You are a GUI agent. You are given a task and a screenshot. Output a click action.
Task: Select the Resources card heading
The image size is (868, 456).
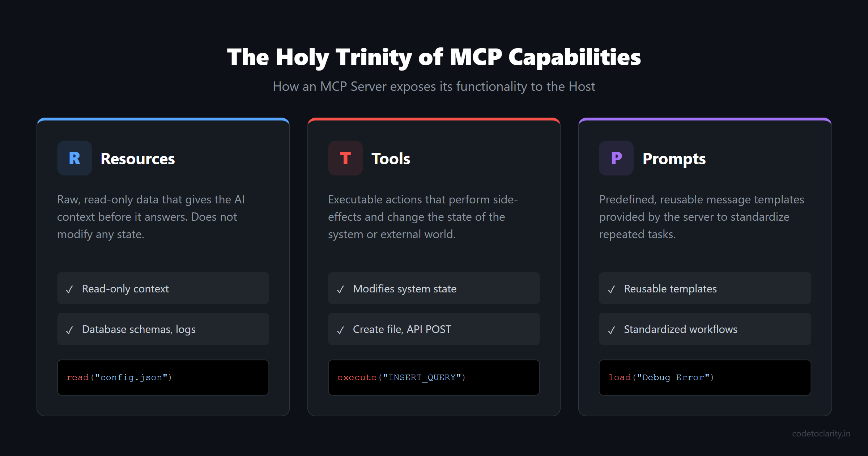pyautogui.click(x=138, y=159)
